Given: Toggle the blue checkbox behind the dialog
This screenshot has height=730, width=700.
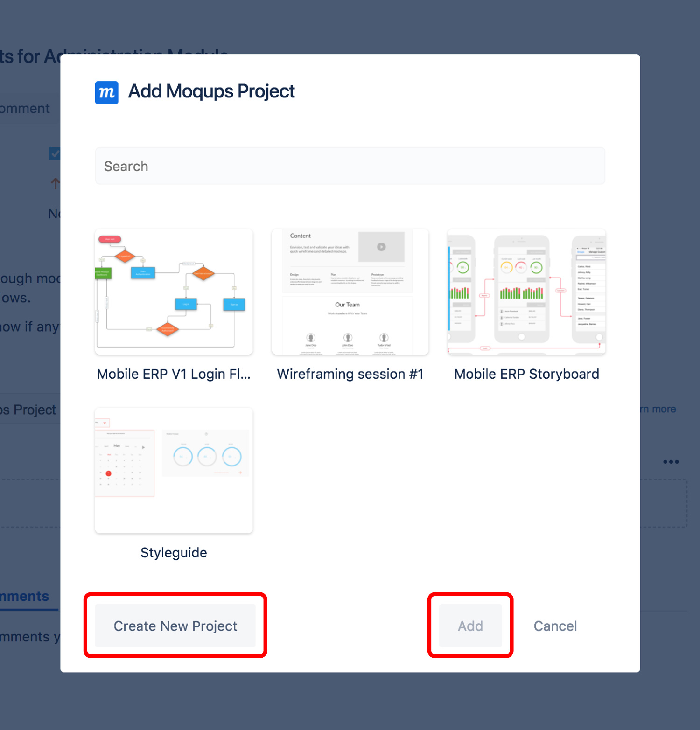Looking at the screenshot, I should (55, 153).
